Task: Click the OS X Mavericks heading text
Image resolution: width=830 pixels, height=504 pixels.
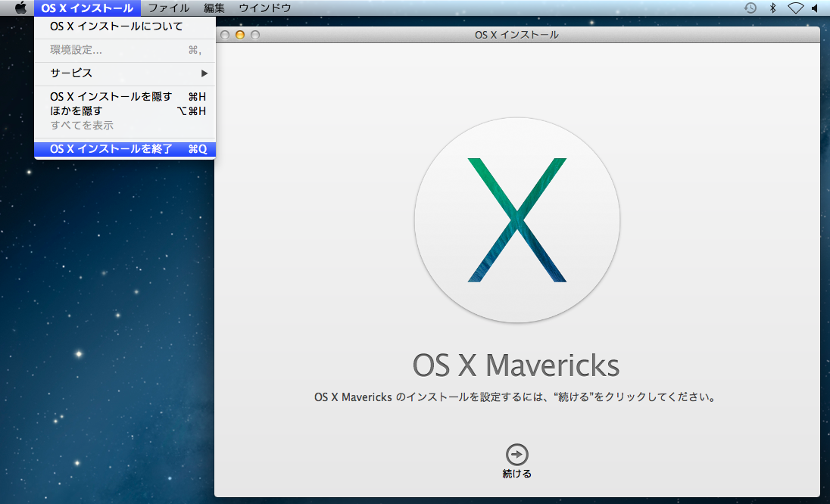Action: pos(516,366)
